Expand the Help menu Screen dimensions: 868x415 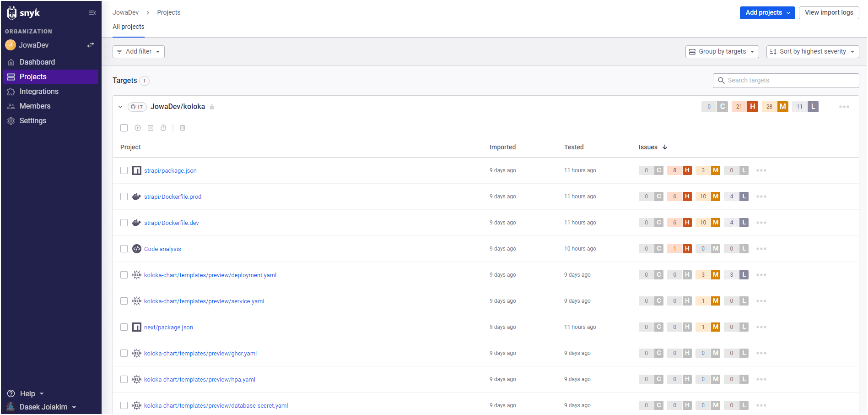(x=26, y=393)
